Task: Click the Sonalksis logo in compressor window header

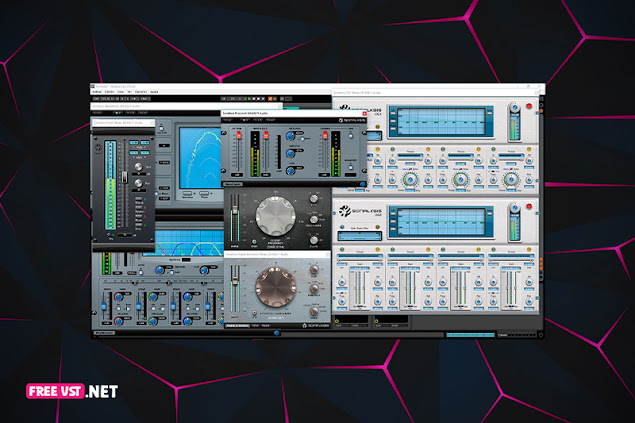Action: click(352, 120)
